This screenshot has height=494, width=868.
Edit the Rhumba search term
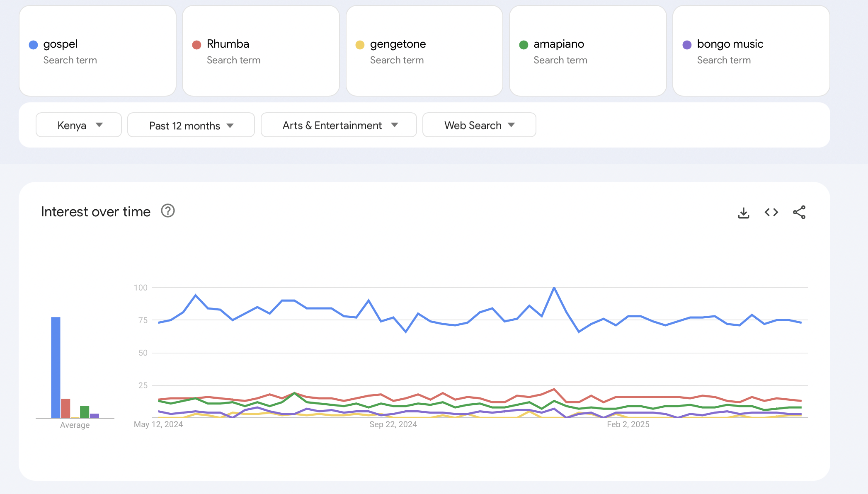coord(228,44)
